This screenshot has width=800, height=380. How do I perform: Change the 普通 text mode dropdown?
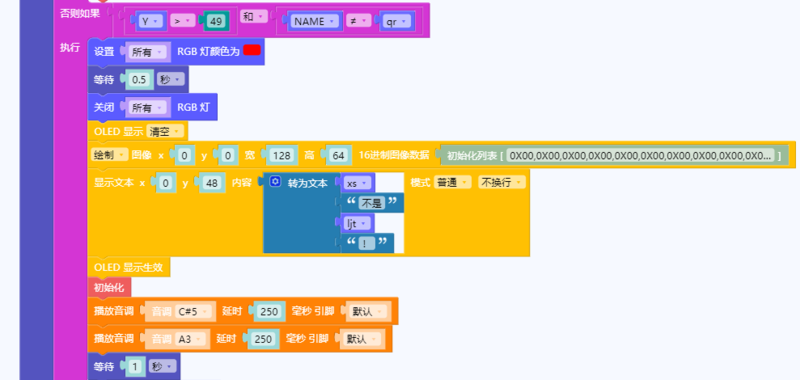[x=452, y=183]
